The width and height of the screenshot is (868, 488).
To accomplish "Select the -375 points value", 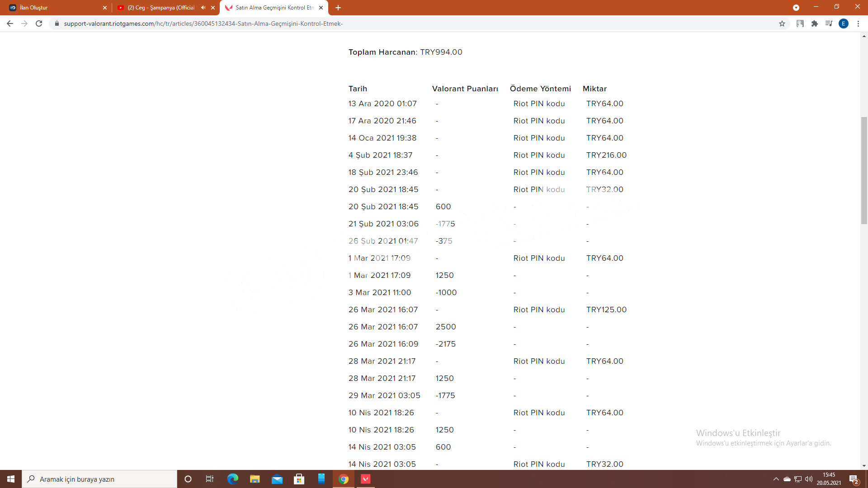I will coord(444,241).
